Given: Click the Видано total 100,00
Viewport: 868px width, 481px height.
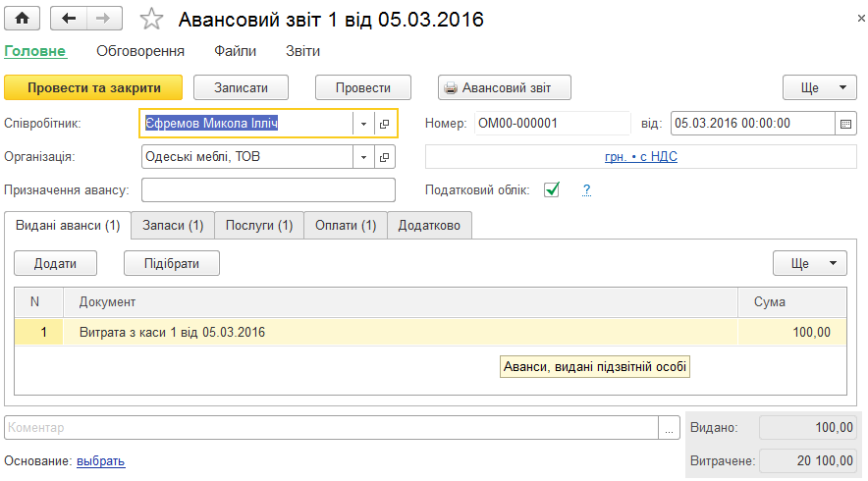Looking at the screenshot, I should (x=808, y=427).
